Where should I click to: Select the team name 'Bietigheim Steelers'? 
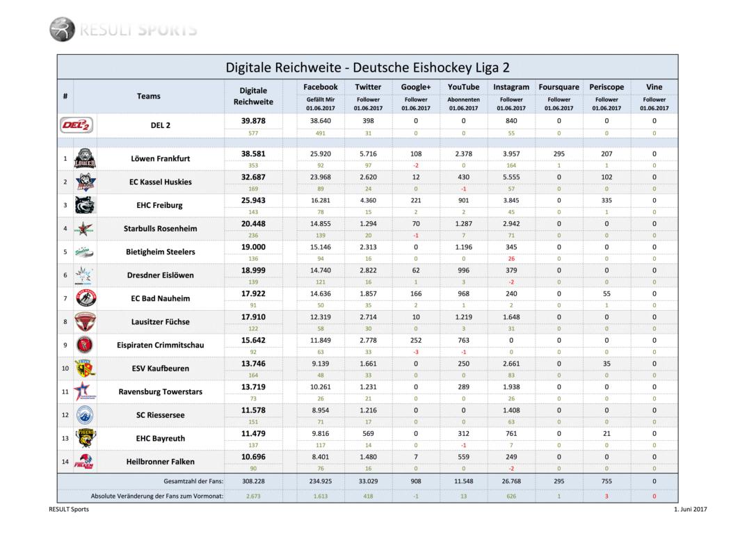point(161,252)
